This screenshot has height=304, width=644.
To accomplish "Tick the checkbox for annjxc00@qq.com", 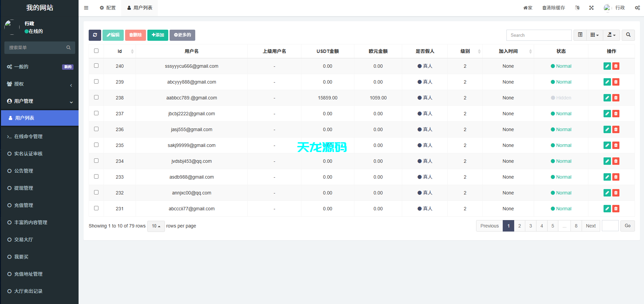I will click(x=96, y=192).
